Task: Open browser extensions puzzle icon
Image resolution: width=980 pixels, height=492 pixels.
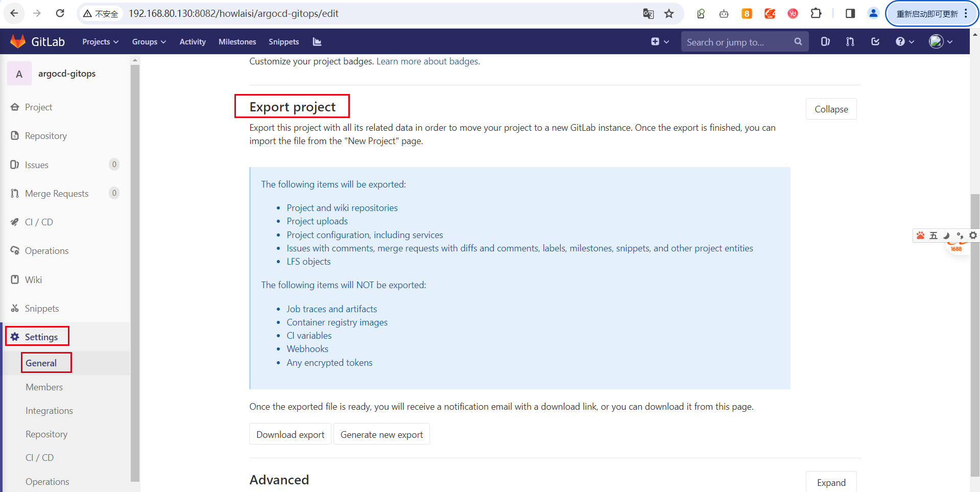Action: 816,14
